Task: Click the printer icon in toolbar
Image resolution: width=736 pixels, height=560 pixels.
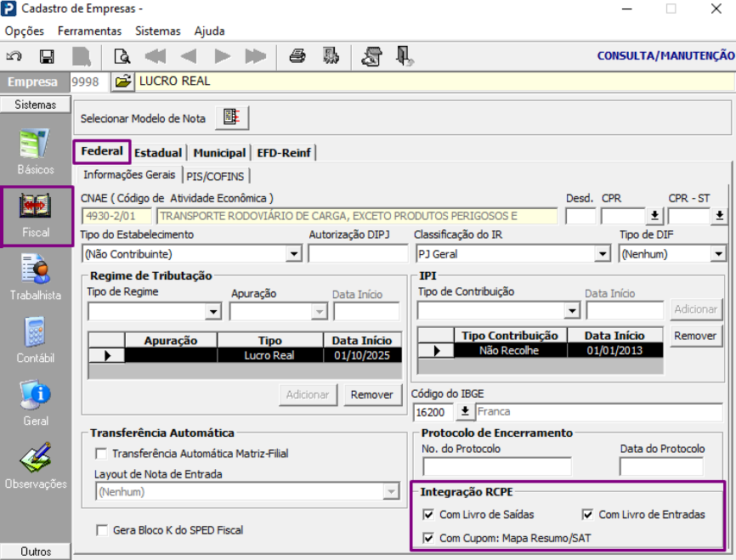Action: [297, 56]
